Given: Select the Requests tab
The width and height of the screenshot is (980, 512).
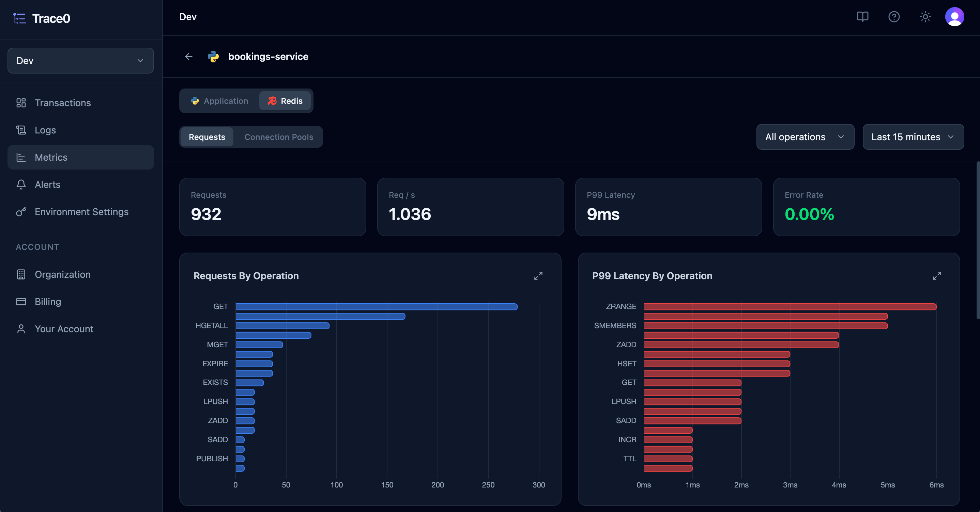Looking at the screenshot, I should click(x=207, y=137).
